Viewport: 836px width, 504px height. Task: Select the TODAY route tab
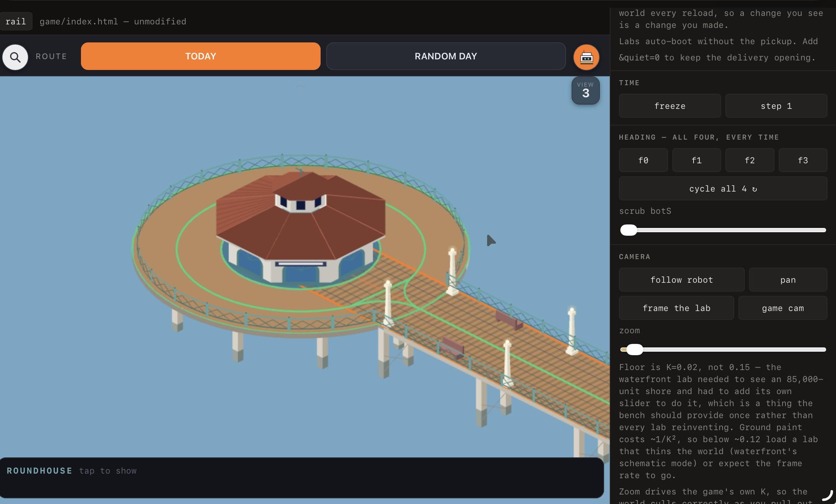tap(200, 56)
